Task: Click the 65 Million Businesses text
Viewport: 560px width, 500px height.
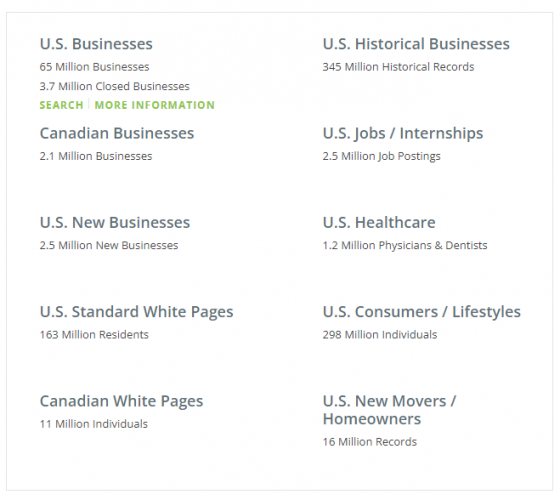Action: [x=94, y=67]
